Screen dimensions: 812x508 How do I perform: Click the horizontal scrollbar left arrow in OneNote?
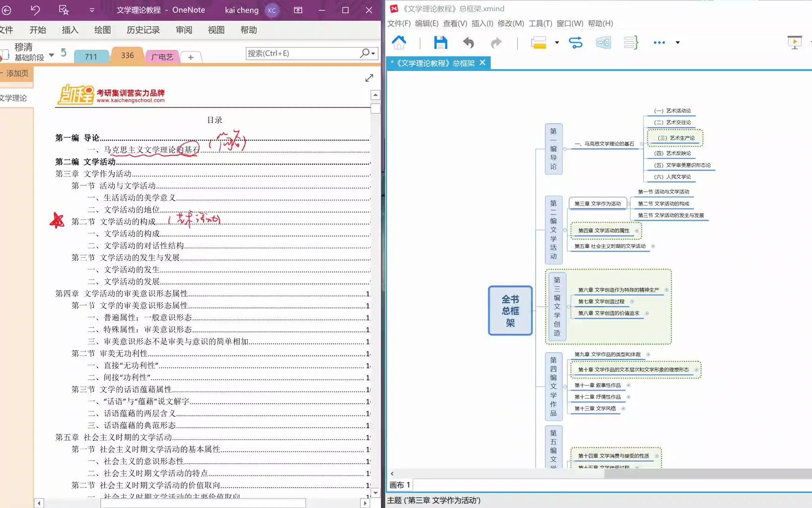[x=39, y=503]
